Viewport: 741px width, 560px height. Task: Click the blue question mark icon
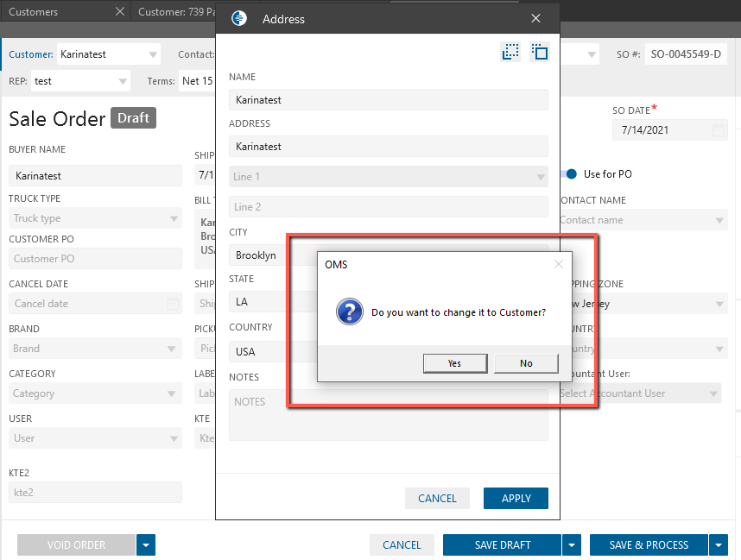point(350,311)
